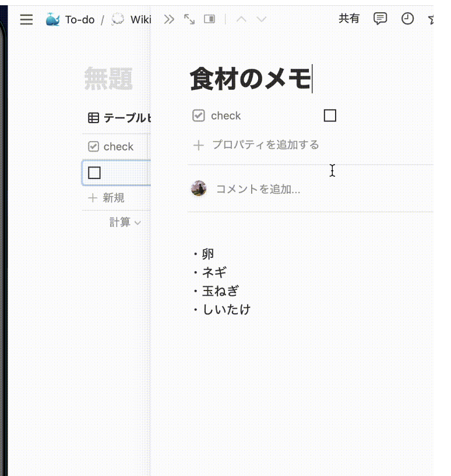This screenshot has width=451, height=476.
Task: Click the 共有 share button
Action: [349, 19]
